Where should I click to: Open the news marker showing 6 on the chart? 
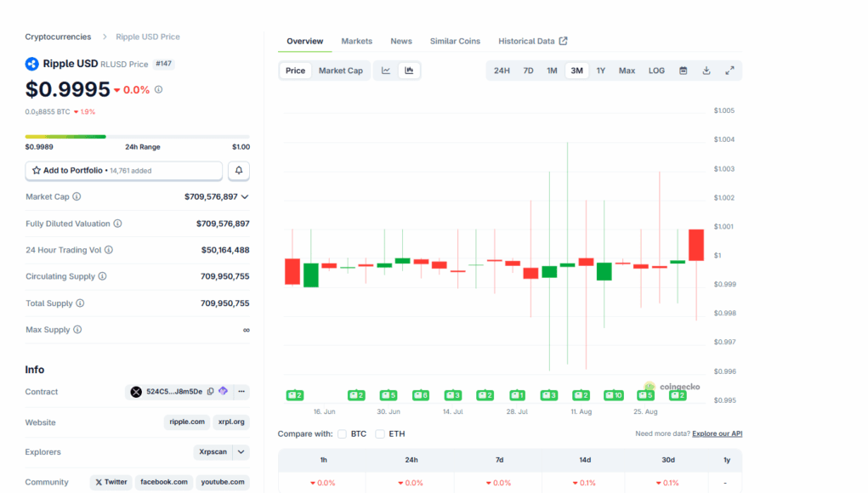[421, 395]
